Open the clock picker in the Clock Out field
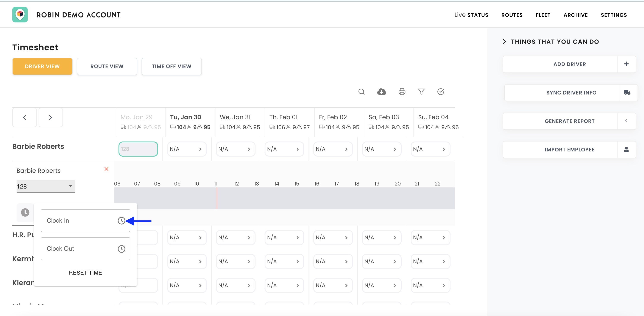Screen dimensions: 644x316 pos(122,249)
